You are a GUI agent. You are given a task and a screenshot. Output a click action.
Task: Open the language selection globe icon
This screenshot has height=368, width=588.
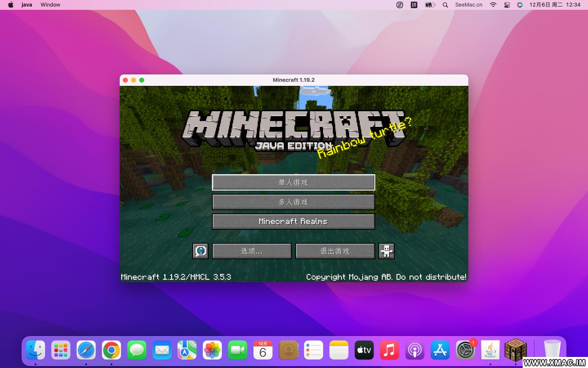click(200, 251)
